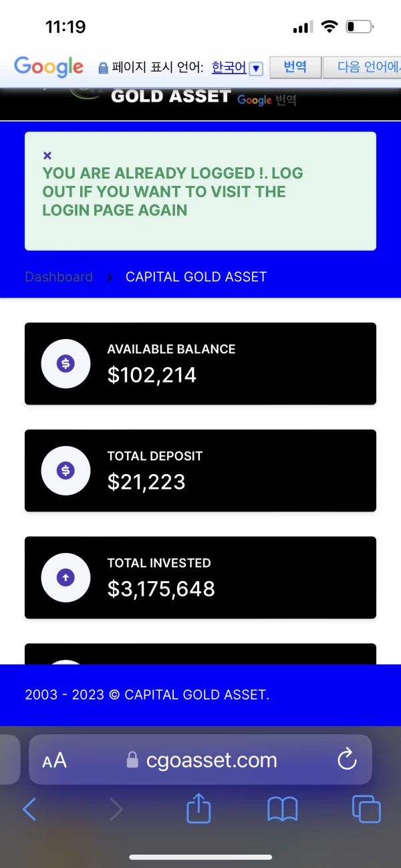Tap the Safari forward arrow
Image resolution: width=401 pixels, height=868 pixels.
point(116,810)
